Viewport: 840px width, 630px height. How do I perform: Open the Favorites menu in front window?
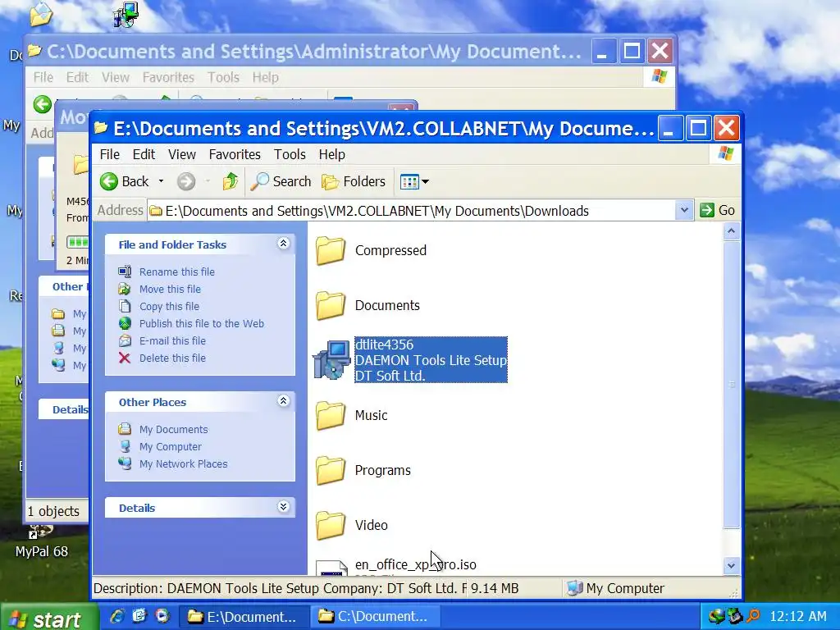point(235,154)
